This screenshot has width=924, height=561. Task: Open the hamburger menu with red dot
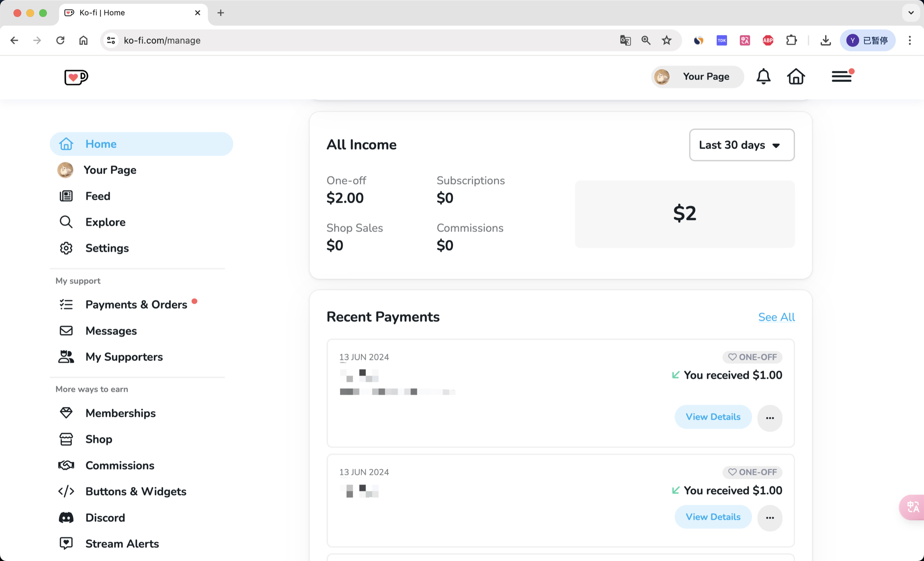842,76
